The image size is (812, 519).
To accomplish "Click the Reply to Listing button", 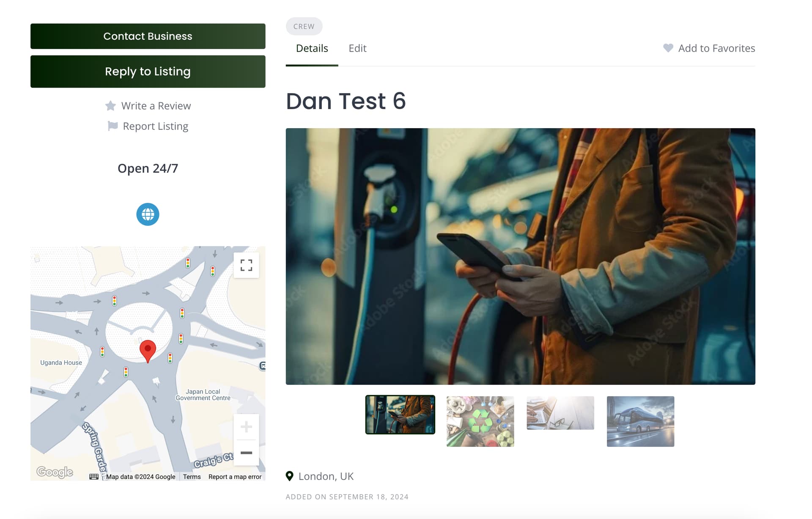I will [x=148, y=71].
